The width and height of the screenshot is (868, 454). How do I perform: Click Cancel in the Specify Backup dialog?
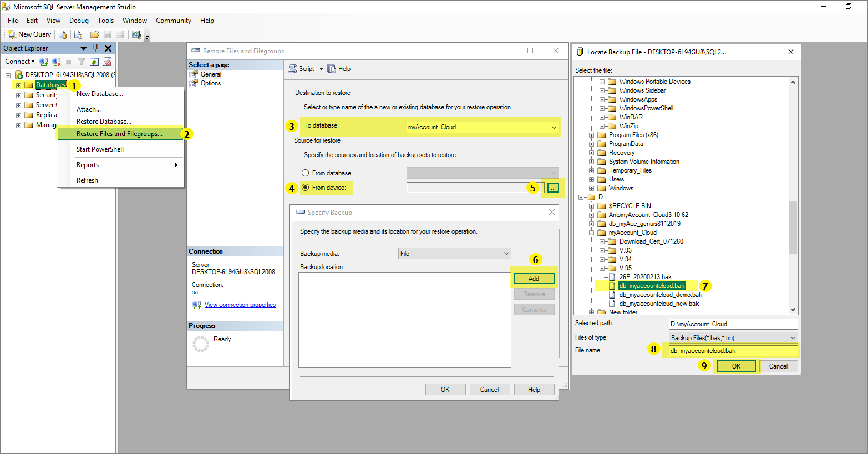pos(490,390)
